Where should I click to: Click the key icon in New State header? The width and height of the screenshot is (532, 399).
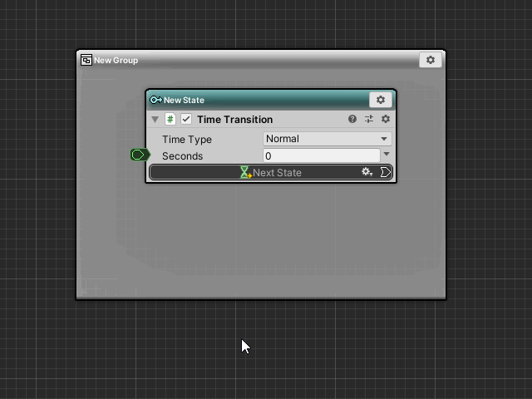point(155,101)
